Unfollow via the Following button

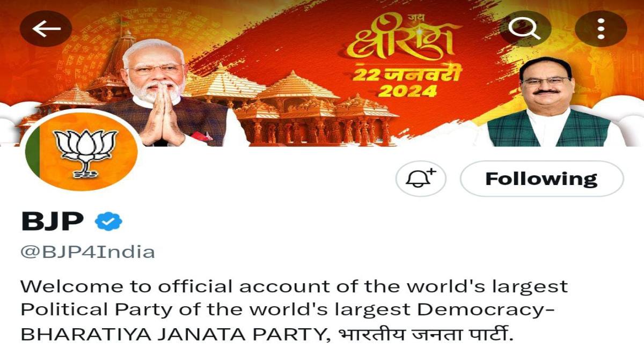[x=541, y=179]
